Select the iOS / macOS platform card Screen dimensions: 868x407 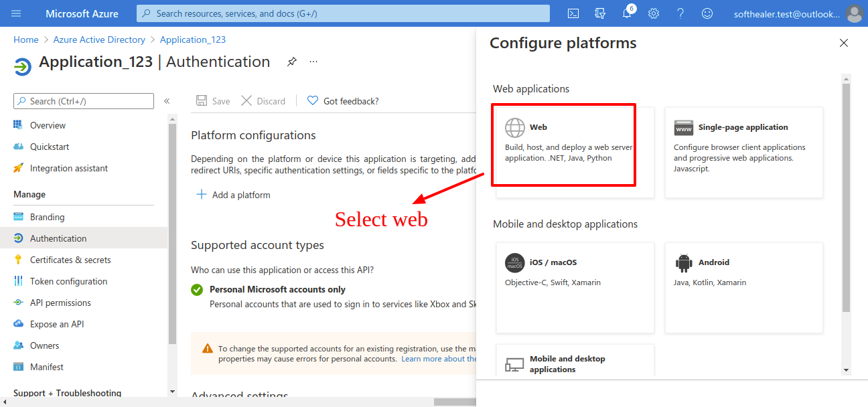[575, 288]
